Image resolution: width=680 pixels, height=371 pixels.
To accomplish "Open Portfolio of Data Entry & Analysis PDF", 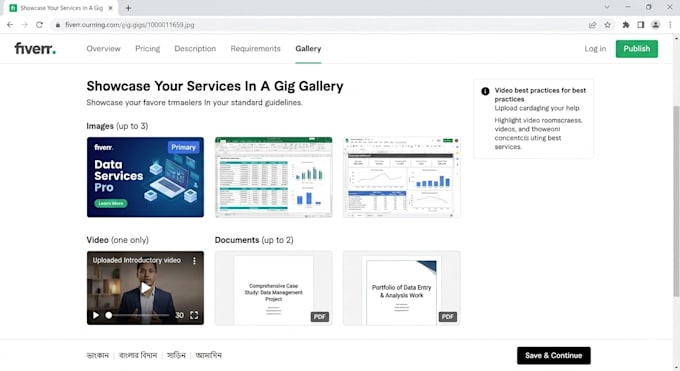I will (402, 288).
